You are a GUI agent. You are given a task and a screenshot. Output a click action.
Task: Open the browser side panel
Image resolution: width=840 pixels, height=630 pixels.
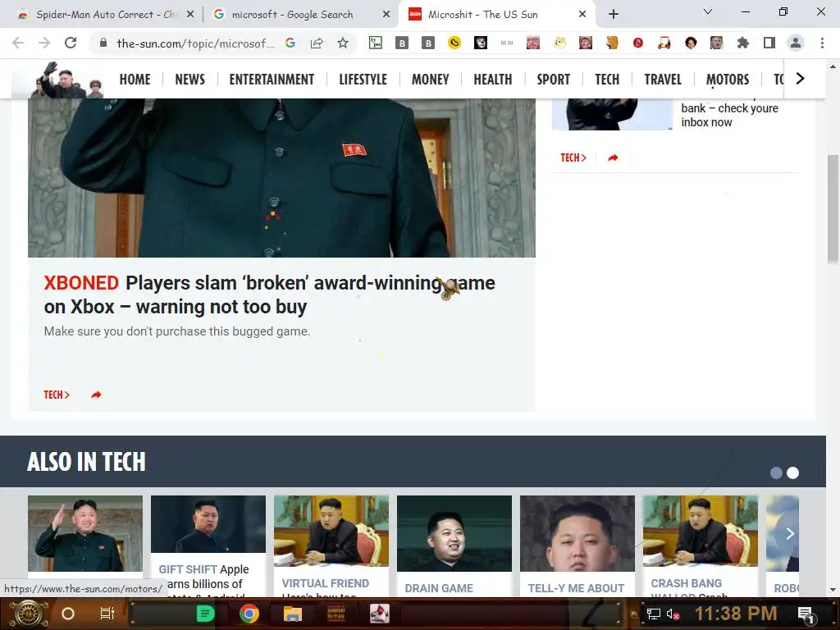point(769,43)
